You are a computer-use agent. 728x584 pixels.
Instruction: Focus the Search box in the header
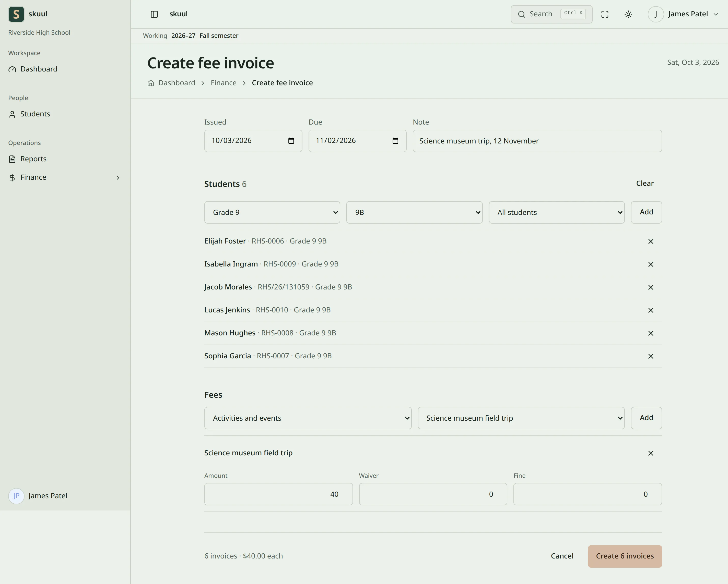click(x=551, y=14)
